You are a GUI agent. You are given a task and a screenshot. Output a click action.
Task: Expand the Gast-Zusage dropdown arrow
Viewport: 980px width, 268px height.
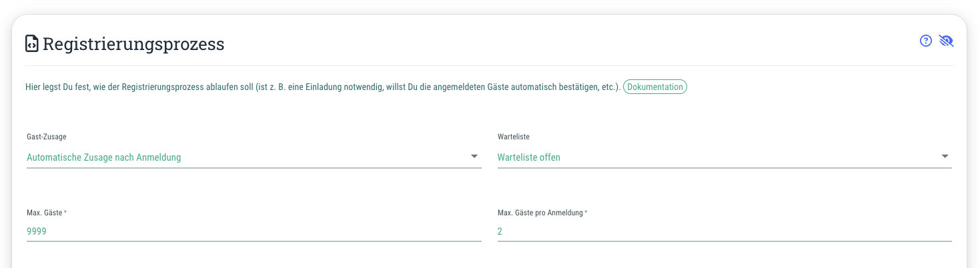474,156
